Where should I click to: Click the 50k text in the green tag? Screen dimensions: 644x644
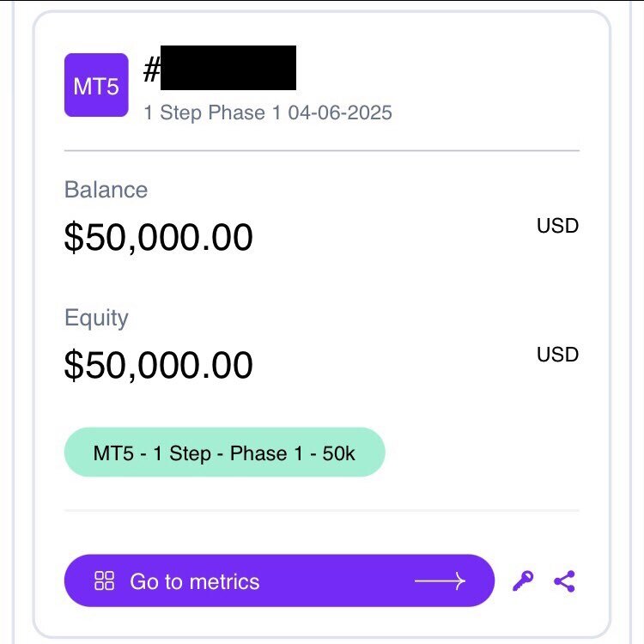(x=338, y=453)
